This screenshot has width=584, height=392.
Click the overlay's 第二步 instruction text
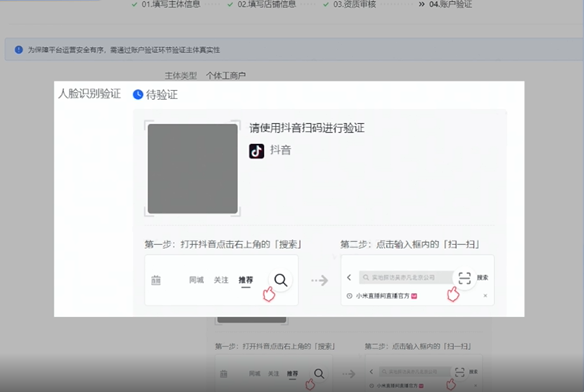(410, 244)
